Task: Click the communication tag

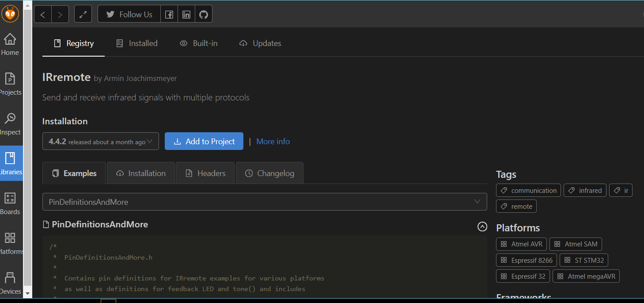Action: pos(529,191)
